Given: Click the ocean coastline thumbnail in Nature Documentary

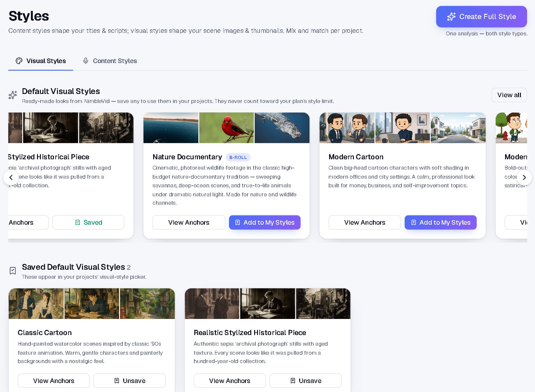Looking at the screenshot, I should (171, 128).
